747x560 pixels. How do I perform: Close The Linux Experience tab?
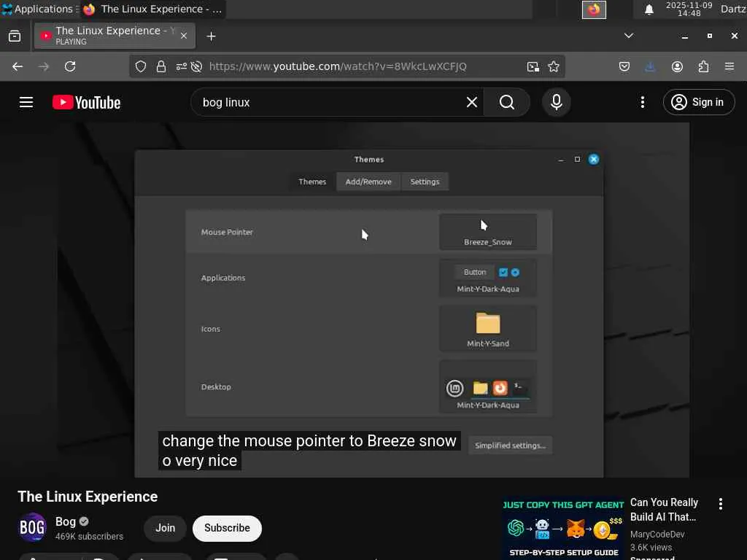184,36
